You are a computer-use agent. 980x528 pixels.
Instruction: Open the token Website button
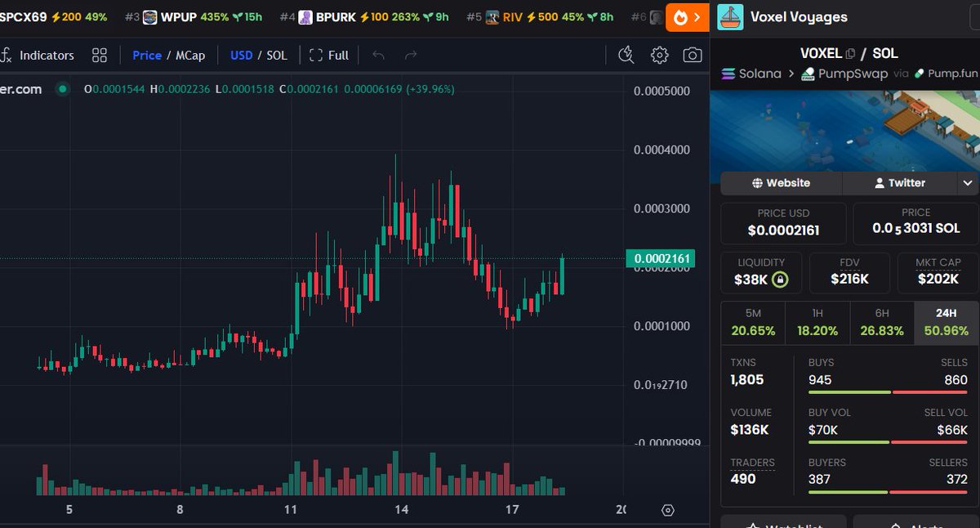pyautogui.click(x=781, y=183)
